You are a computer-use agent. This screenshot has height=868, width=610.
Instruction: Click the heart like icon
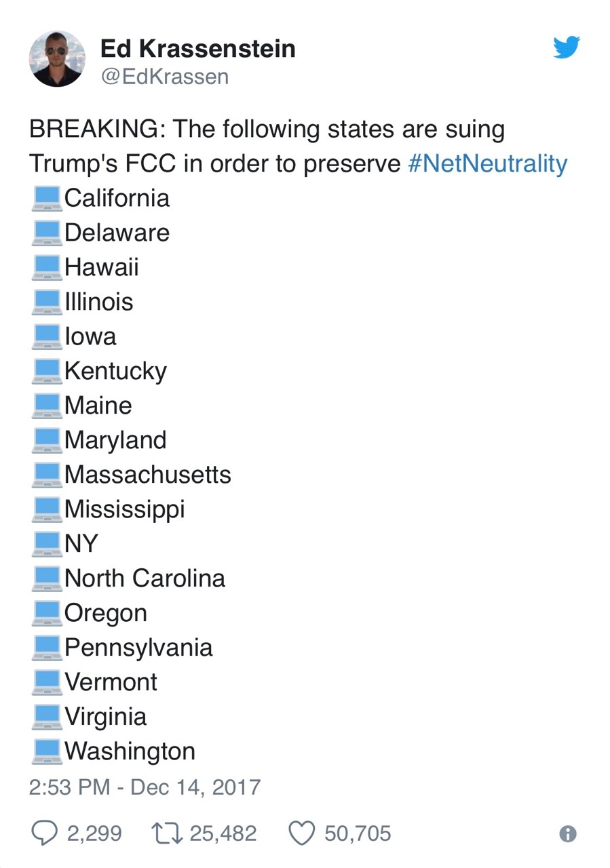303,833
